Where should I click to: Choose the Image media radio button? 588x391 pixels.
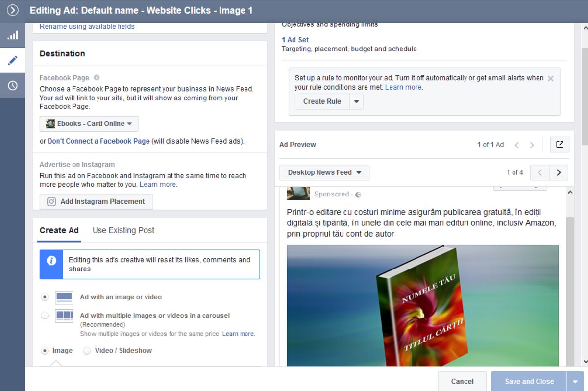pos(45,351)
